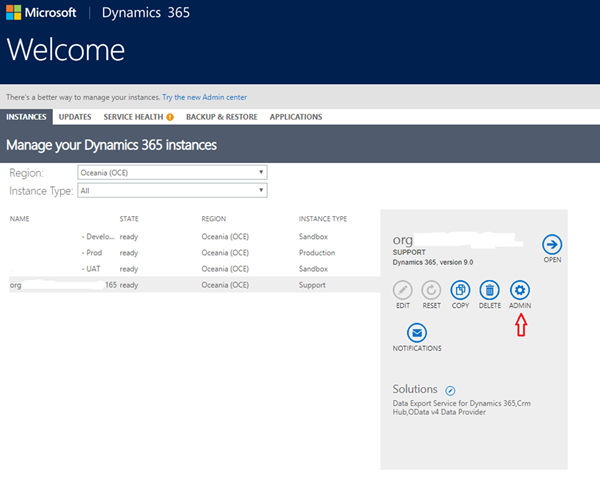Click the Open arrow icon
This screenshot has height=492, width=600.
[552, 244]
